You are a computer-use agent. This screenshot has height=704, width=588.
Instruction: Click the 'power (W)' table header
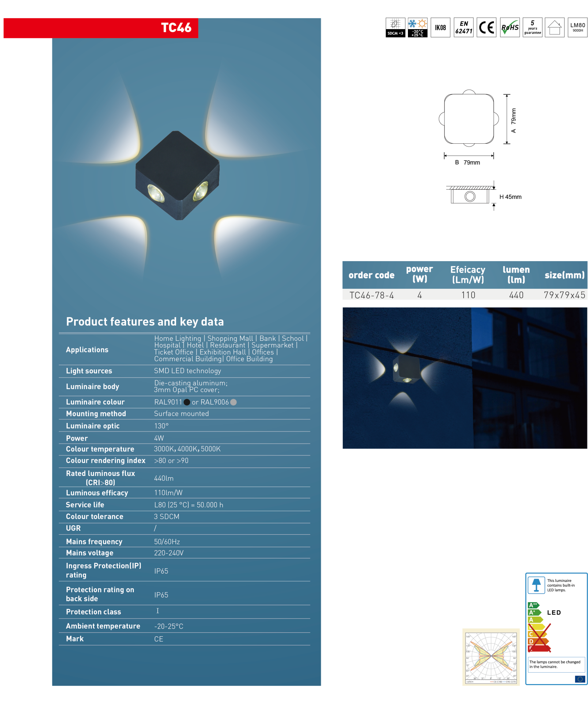point(420,274)
